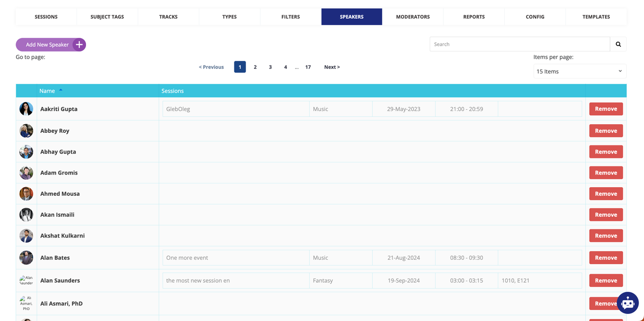Screen dimensions: 644x321
Task: Click Alan Bates' profile picture
Action: (x=26, y=258)
